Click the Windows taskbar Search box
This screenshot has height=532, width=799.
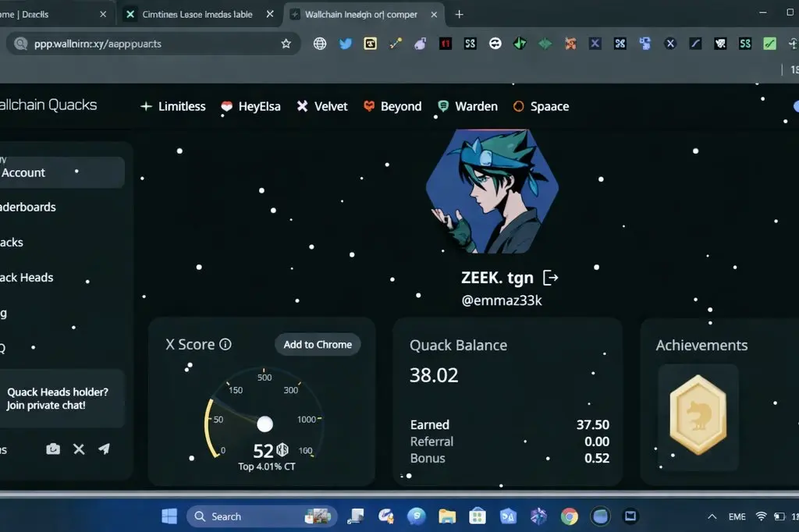coord(262,516)
